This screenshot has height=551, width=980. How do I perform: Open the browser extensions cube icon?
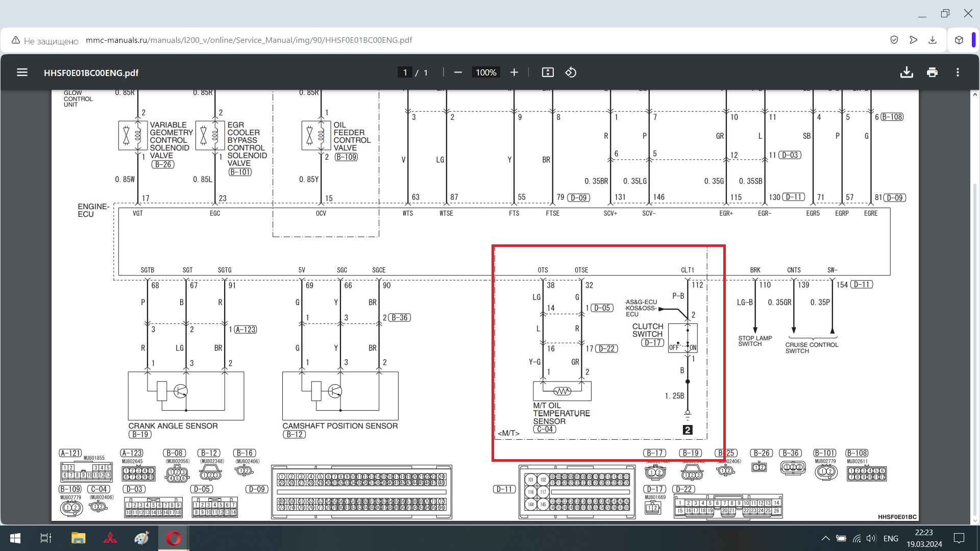click(959, 40)
